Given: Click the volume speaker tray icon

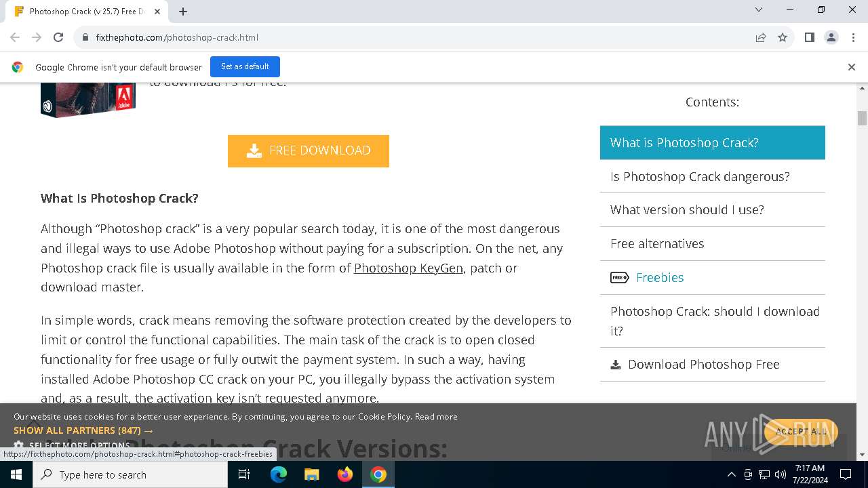Looking at the screenshot, I should pyautogui.click(x=780, y=474).
